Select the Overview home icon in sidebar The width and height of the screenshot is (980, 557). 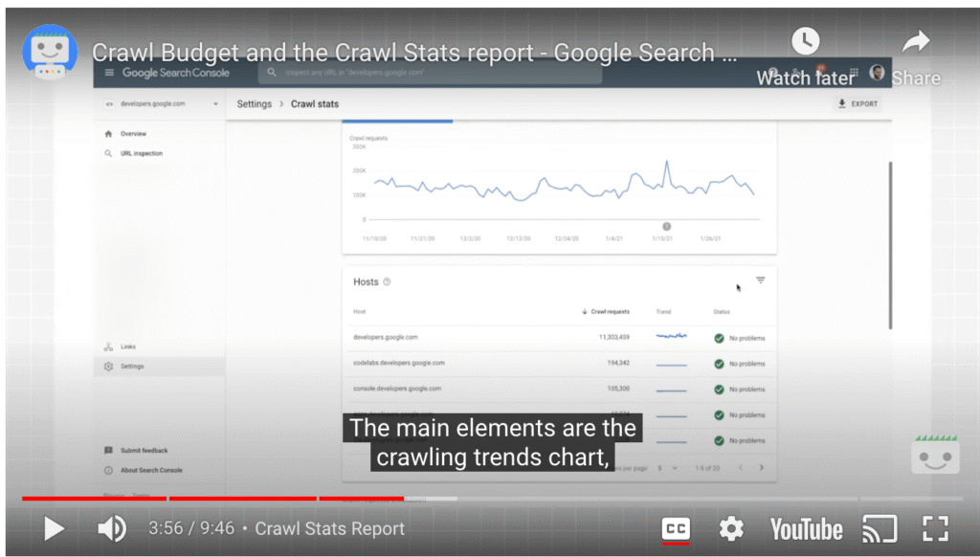pyautogui.click(x=109, y=134)
